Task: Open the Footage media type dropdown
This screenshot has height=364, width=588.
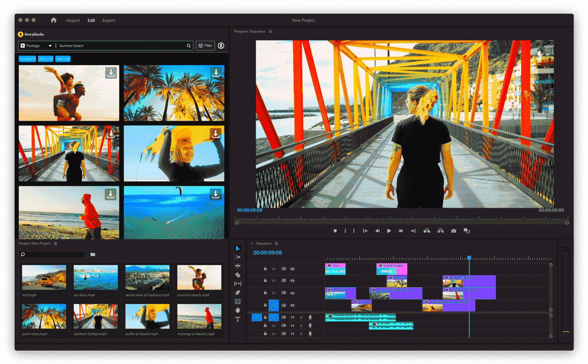Action: [x=37, y=45]
